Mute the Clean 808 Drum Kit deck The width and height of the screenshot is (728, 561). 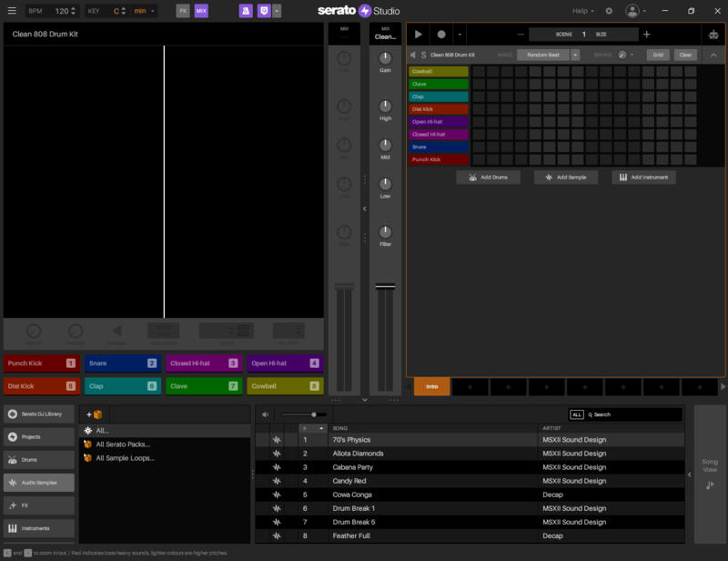click(413, 55)
